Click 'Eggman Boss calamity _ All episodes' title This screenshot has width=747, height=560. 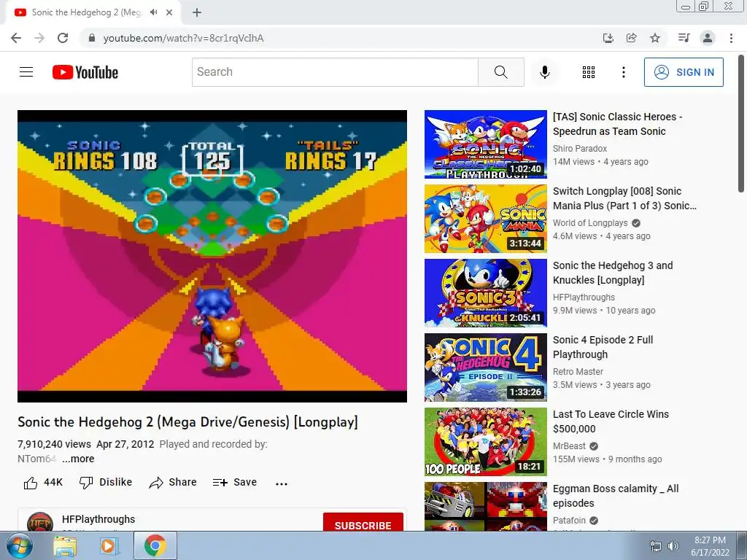click(616, 495)
